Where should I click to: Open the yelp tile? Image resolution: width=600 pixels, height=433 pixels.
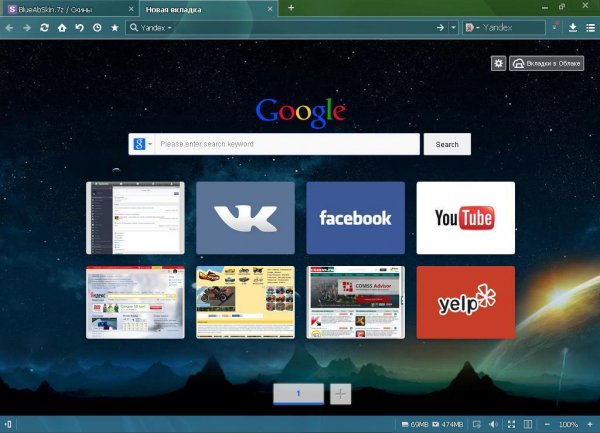[x=466, y=302]
